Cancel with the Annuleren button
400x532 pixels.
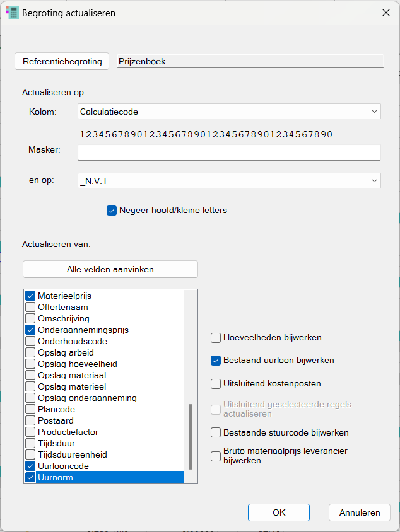pyautogui.click(x=360, y=512)
